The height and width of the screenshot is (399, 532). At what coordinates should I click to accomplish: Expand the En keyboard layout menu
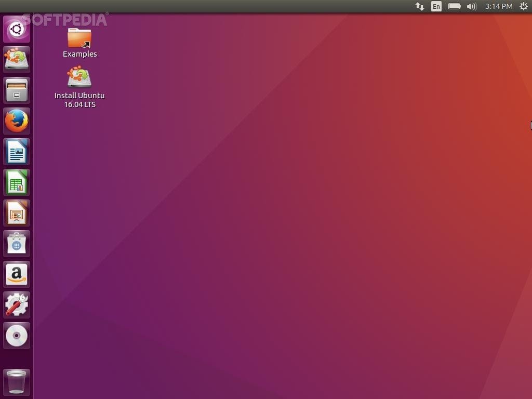click(436, 6)
